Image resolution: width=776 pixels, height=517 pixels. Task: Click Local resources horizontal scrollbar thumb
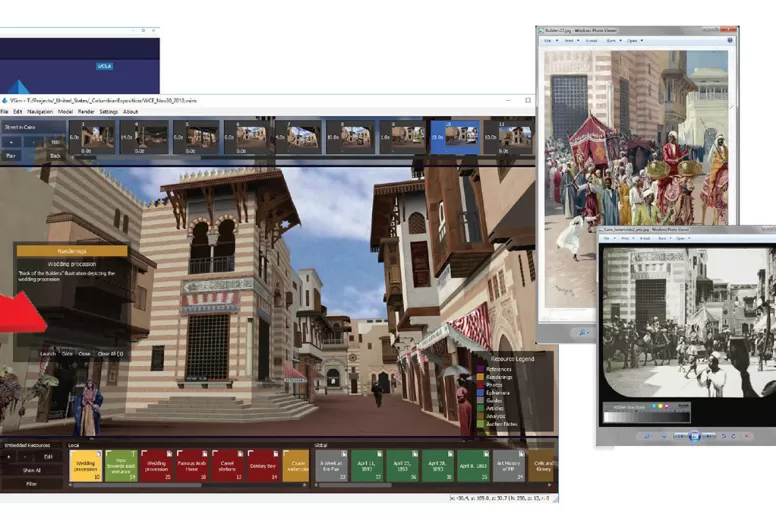[137, 485]
